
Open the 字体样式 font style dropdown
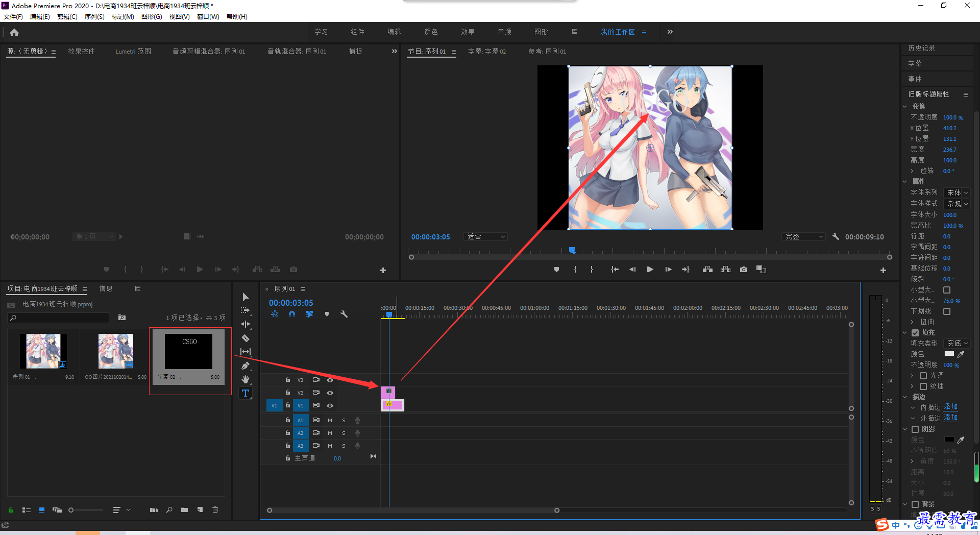point(957,204)
